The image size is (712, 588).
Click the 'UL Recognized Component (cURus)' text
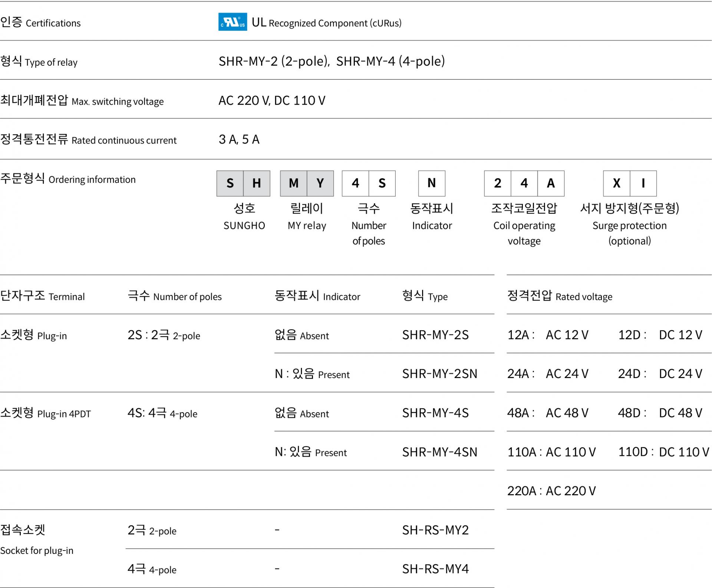(x=326, y=23)
